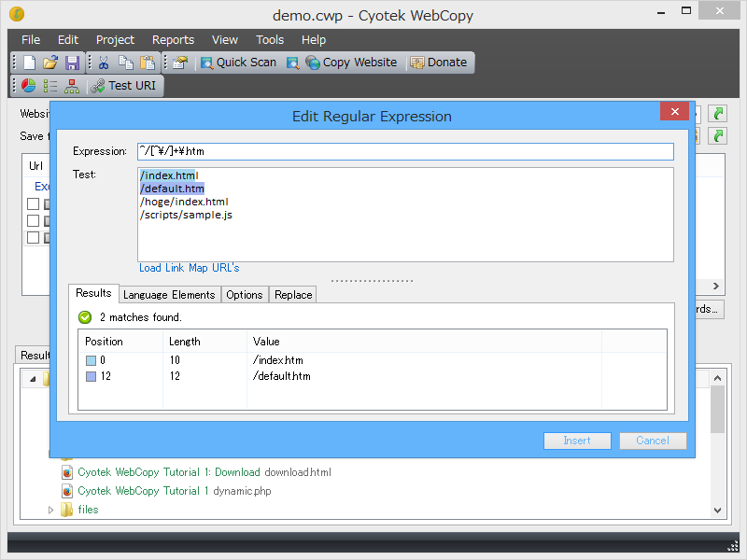Image resolution: width=747 pixels, height=560 pixels.
Task: Click the Position column header
Action: coord(120,342)
